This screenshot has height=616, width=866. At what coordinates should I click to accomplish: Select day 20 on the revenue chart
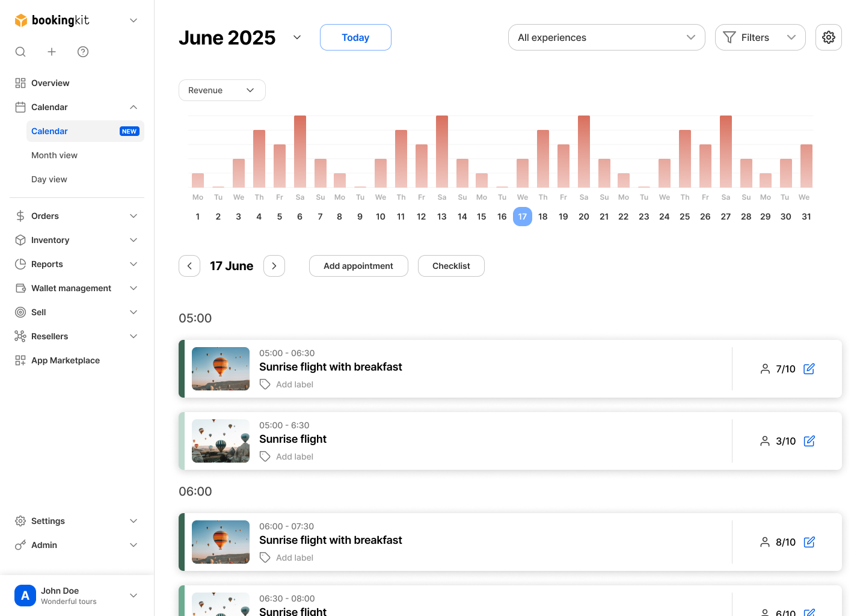pyautogui.click(x=583, y=217)
